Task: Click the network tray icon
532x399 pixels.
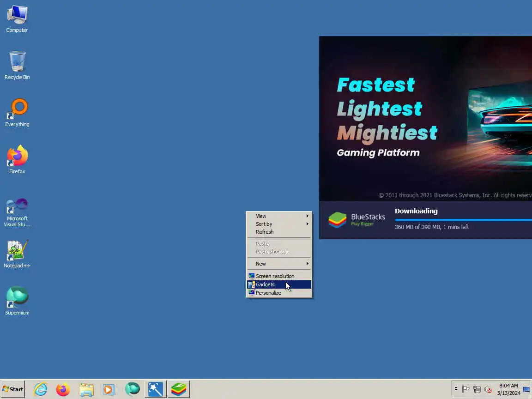Action: [477, 389]
